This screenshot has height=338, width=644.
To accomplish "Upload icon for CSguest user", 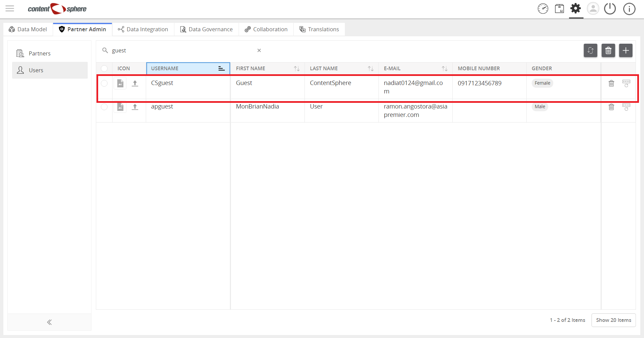I will (135, 83).
